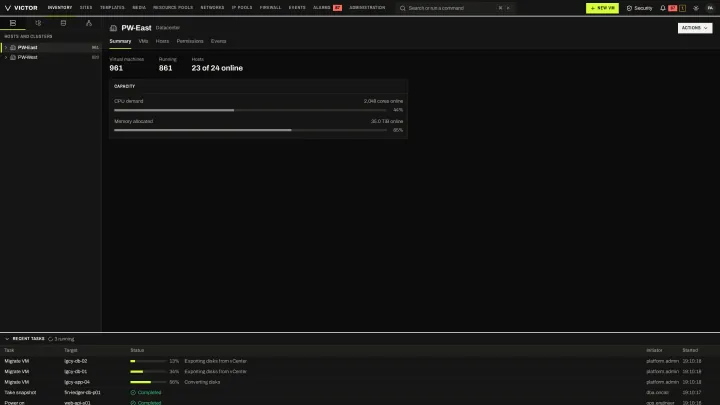Click the running tasks spinner icon
This screenshot has width=720, height=405.
point(51,339)
